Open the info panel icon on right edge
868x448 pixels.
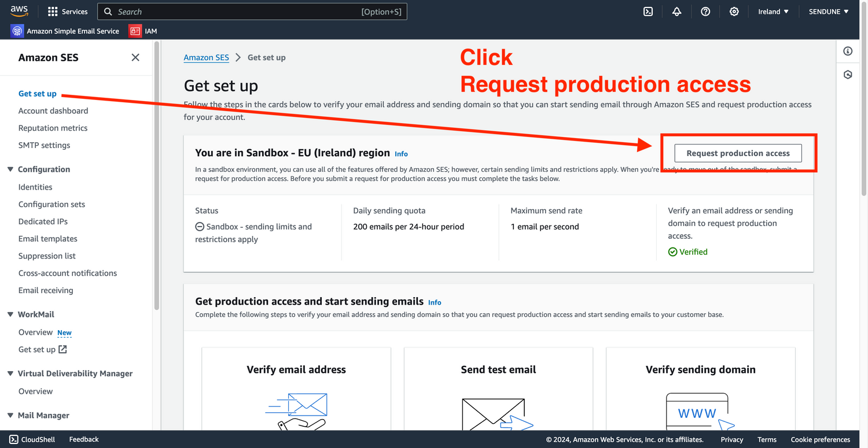[x=848, y=51]
